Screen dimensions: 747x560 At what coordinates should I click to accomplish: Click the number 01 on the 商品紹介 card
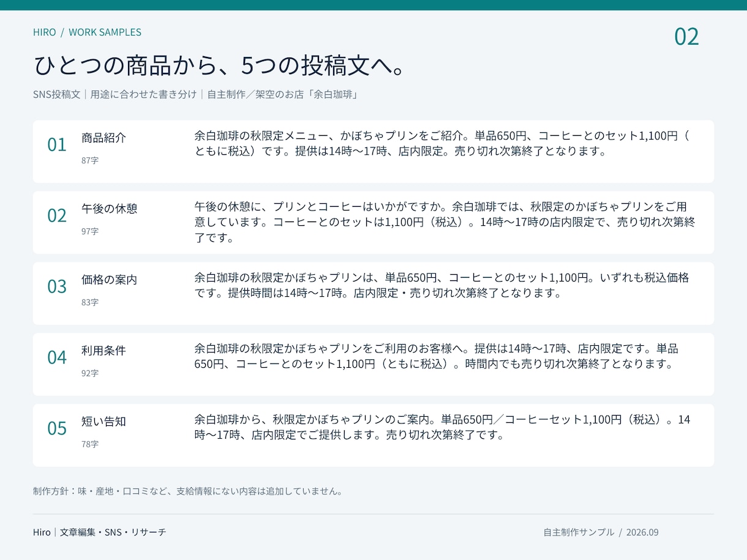click(57, 145)
